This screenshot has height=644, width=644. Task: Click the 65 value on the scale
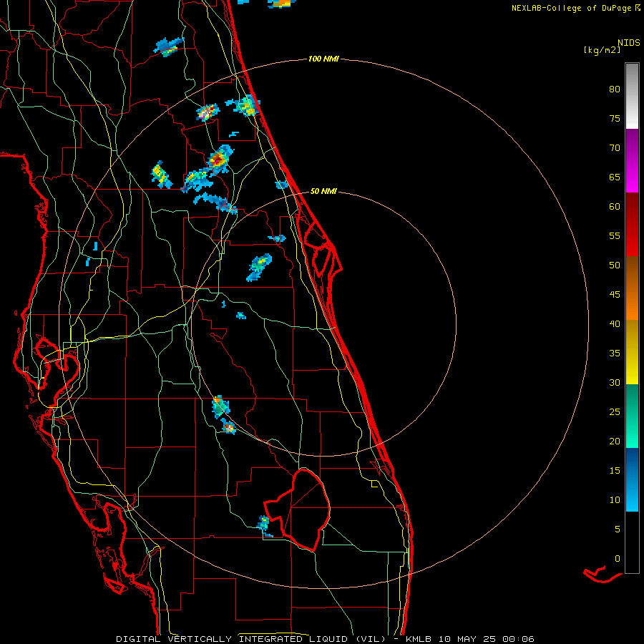tap(615, 177)
